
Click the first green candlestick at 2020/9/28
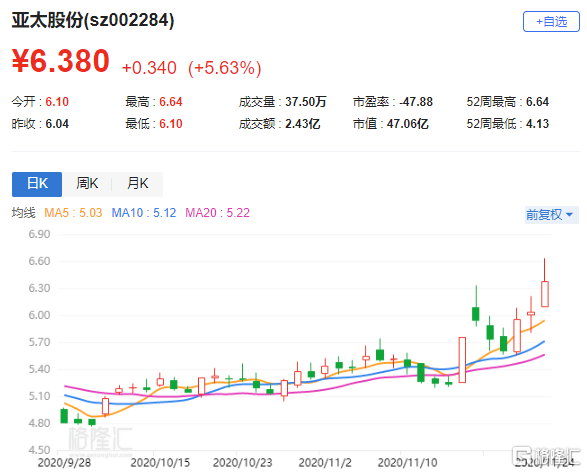point(64,416)
